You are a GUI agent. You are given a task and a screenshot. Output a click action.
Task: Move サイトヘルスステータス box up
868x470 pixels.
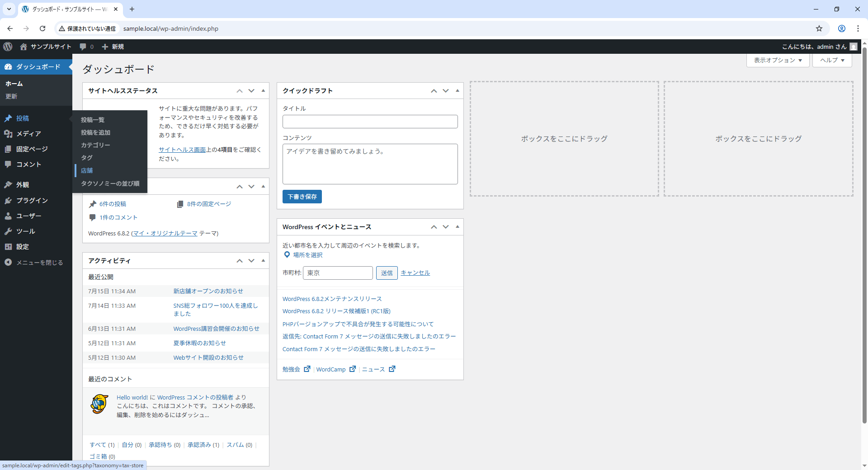240,91
